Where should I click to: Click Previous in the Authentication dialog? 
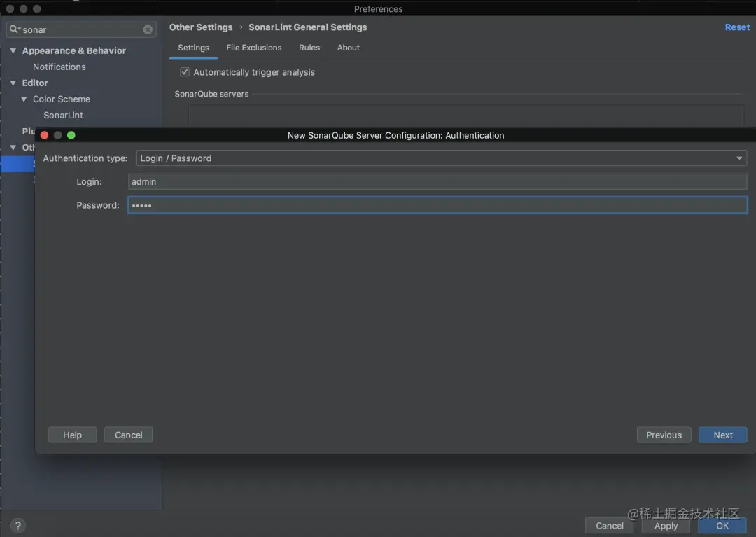[664, 435]
